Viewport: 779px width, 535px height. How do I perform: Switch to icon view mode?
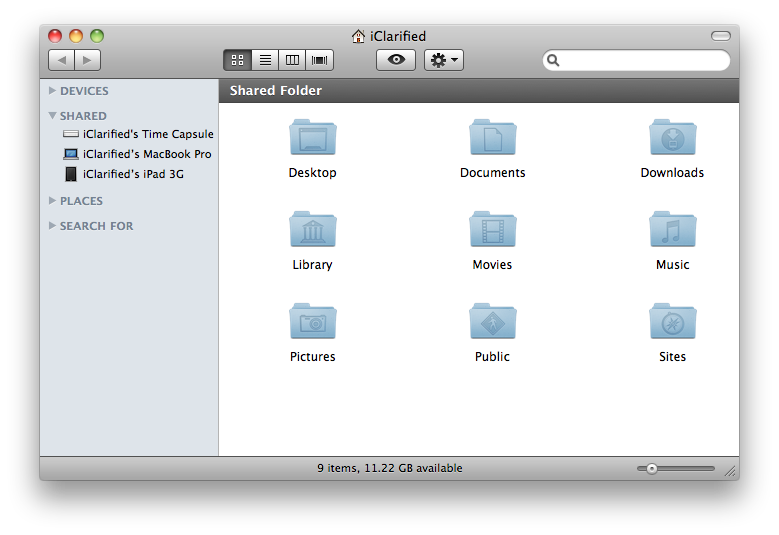click(238, 60)
